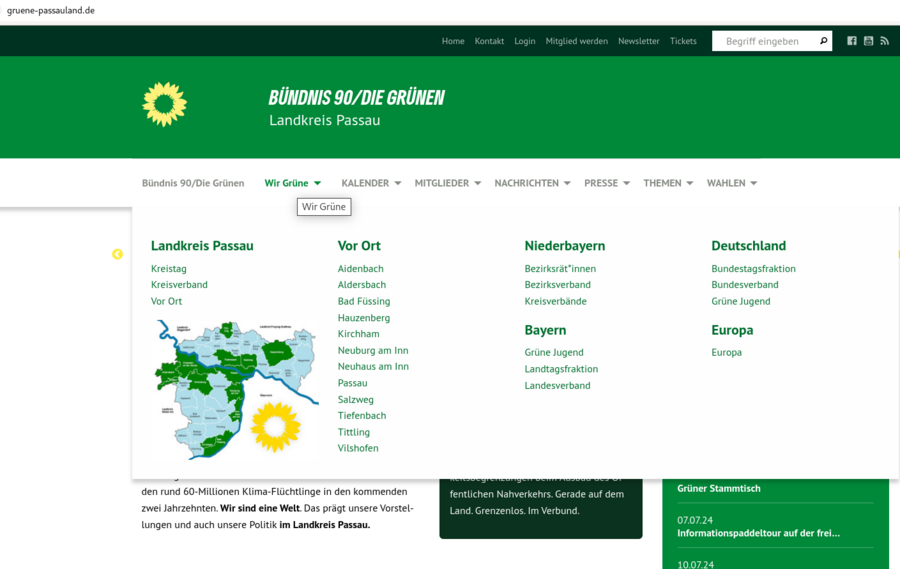This screenshot has width=900, height=569.
Task: Click the Deutschland heading
Action: click(x=748, y=246)
